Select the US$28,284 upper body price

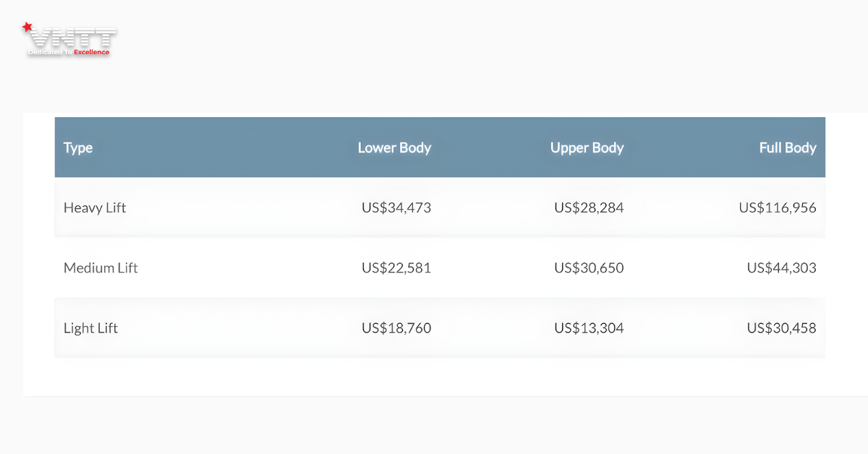tap(589, 207)
